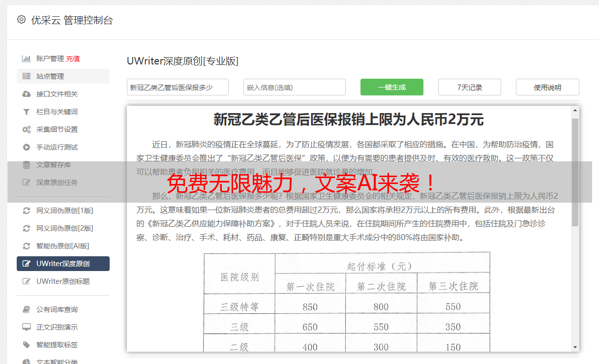Click the bar chart icon for 账户管理
This screenshot has height=364, width=599.
27,59
